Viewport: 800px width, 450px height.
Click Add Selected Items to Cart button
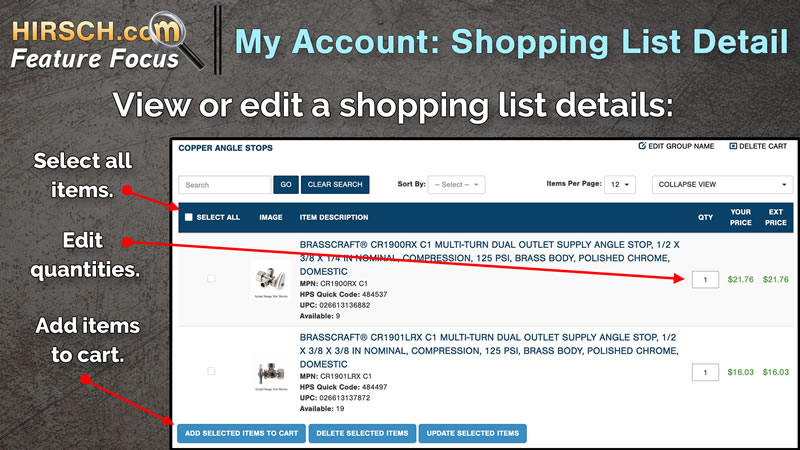click(241, 433)
